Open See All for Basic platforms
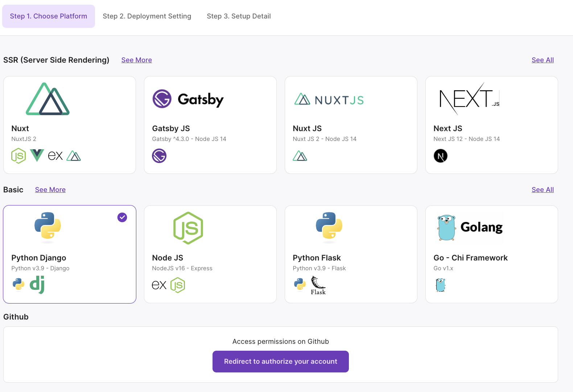 click(543, 190)
